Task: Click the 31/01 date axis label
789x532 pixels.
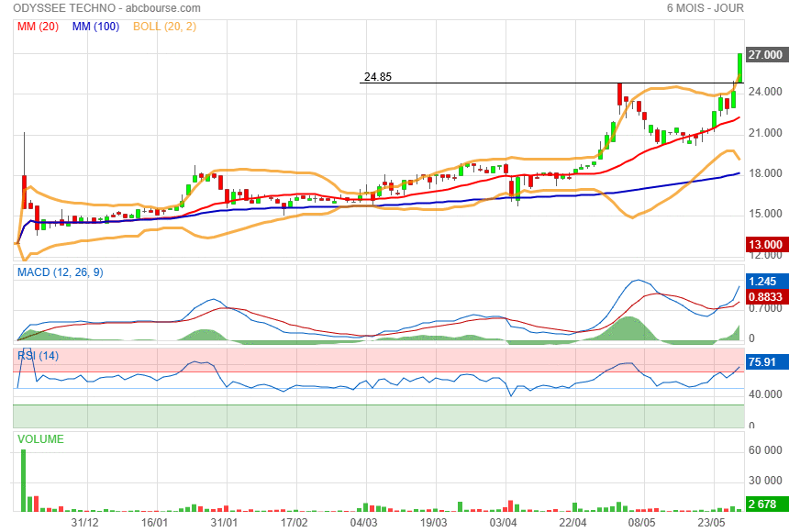Action: point(224,522)
